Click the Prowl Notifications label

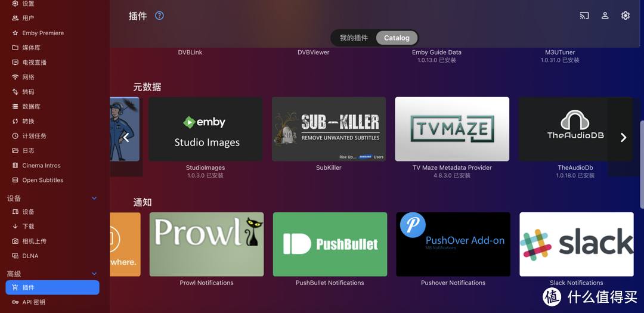206,283
